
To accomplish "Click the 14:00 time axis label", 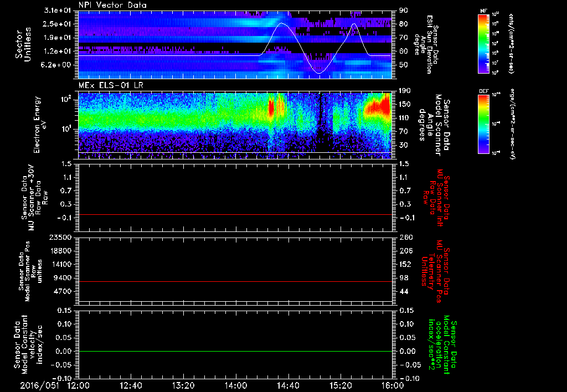I will click(x=236, y=385).
